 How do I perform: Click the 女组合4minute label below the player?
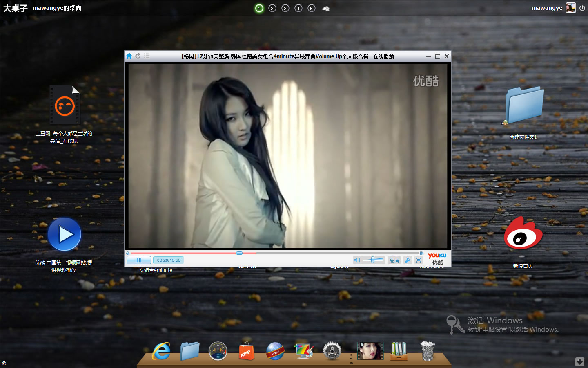(156, 270)
